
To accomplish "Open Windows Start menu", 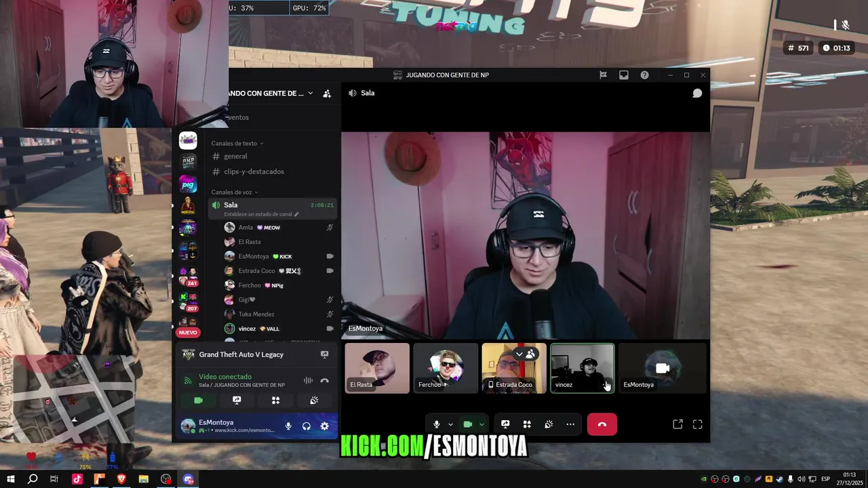I will (11, 479).
